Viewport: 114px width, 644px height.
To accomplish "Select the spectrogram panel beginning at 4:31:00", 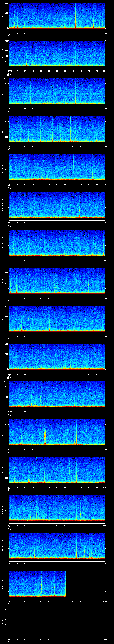I will click(57, 280).
